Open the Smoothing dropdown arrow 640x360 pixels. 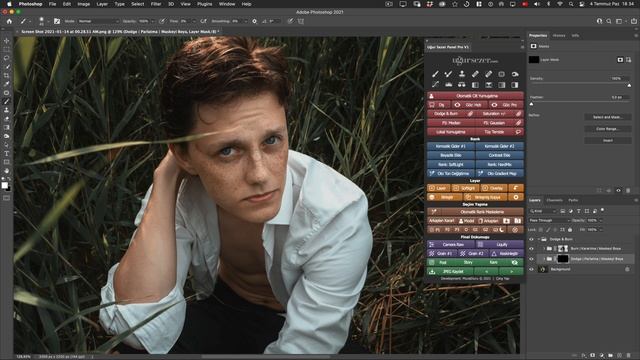pos(246,21)
